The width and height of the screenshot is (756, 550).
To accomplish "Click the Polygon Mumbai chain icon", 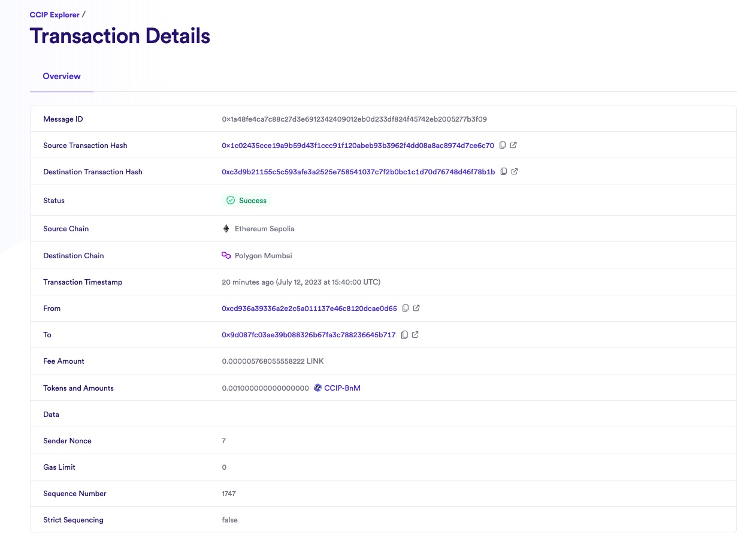I will [226, 255].
